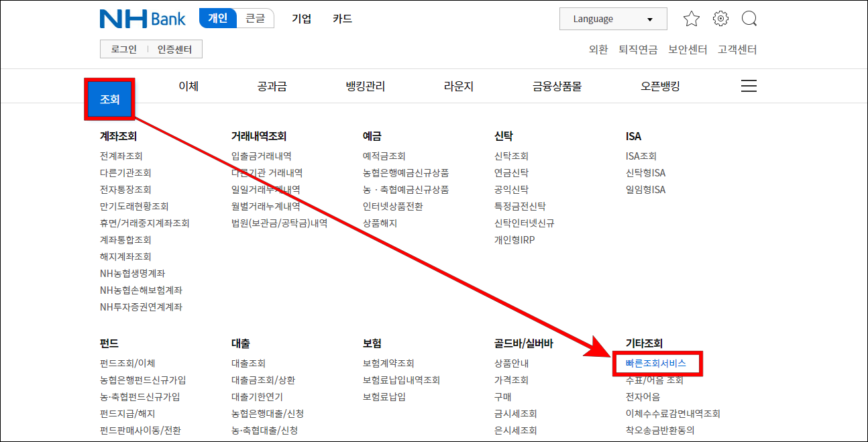The width and height of the screenshot is (868, 442).
Task: Expand the Language dropdown
Action: tap(612, 19)
